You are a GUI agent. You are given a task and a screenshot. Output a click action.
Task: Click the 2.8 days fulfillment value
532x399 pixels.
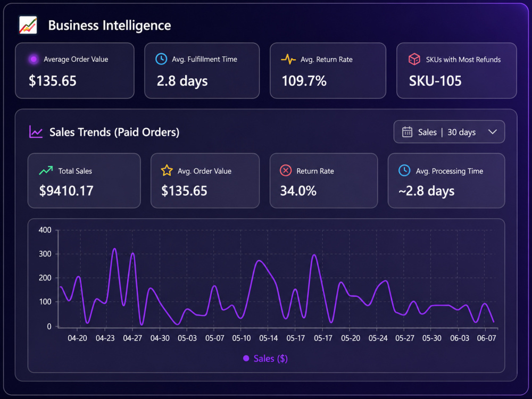click(182, 81)
